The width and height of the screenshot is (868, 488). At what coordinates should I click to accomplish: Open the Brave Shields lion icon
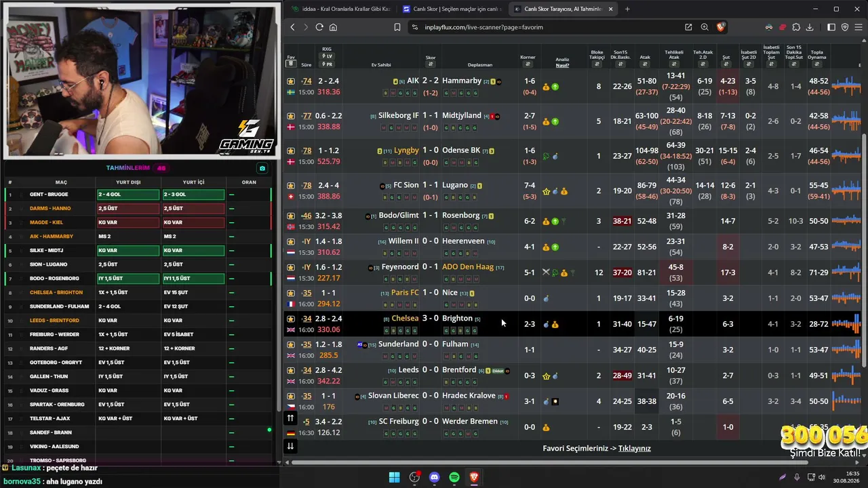tap(721, 27)
